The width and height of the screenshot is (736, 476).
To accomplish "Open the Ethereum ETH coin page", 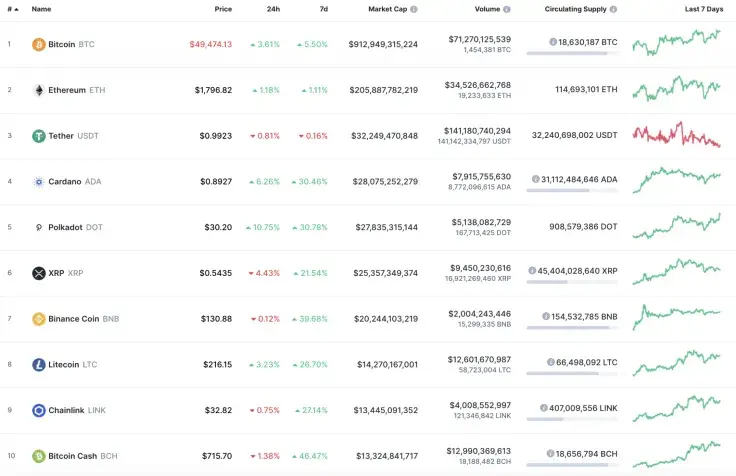I will click(x=77, y=90).
